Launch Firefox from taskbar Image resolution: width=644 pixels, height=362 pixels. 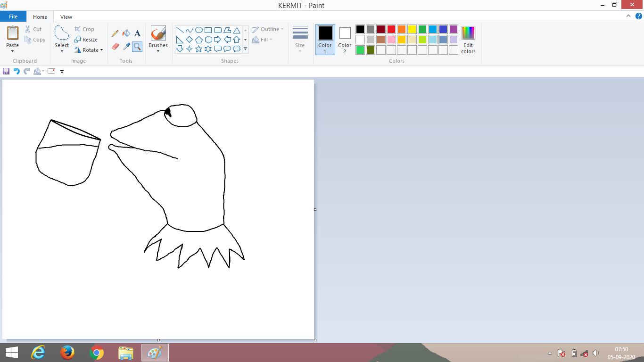67,353
